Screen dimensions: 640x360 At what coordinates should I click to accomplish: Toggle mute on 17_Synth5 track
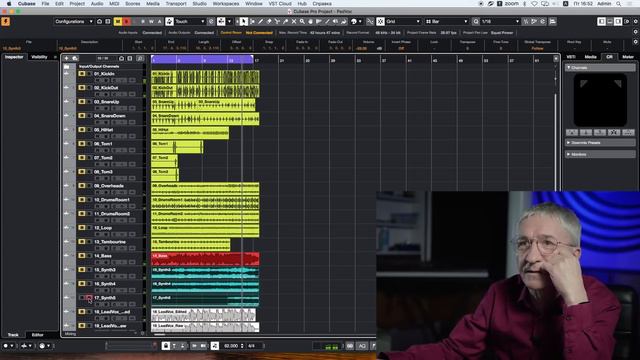point(82,298)
